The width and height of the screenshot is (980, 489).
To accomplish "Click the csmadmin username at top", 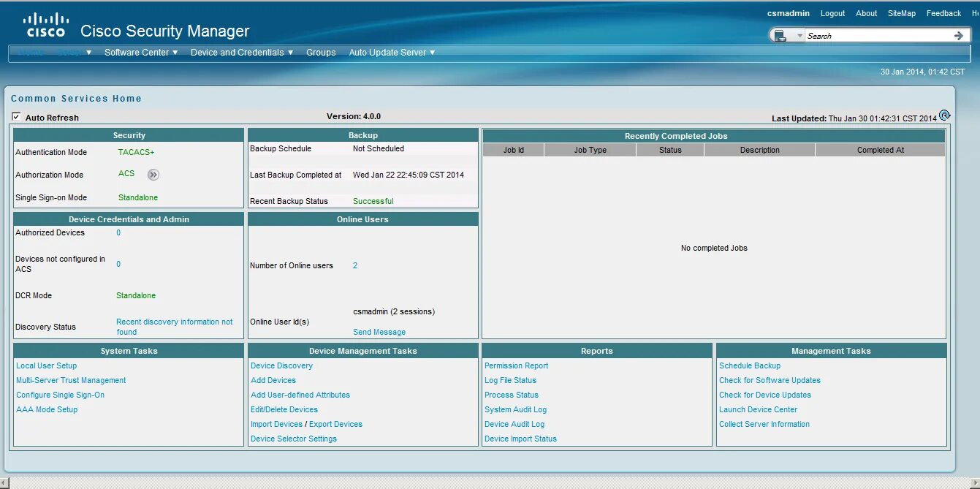I will (789, 13).
